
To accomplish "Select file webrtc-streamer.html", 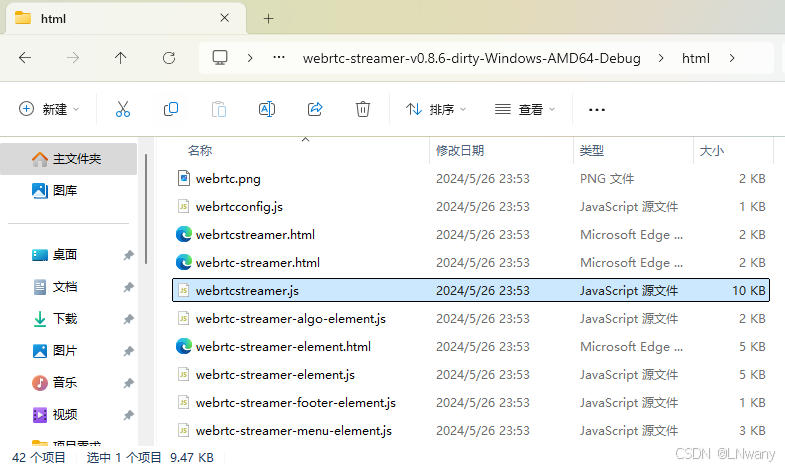I will click(471, 262).
